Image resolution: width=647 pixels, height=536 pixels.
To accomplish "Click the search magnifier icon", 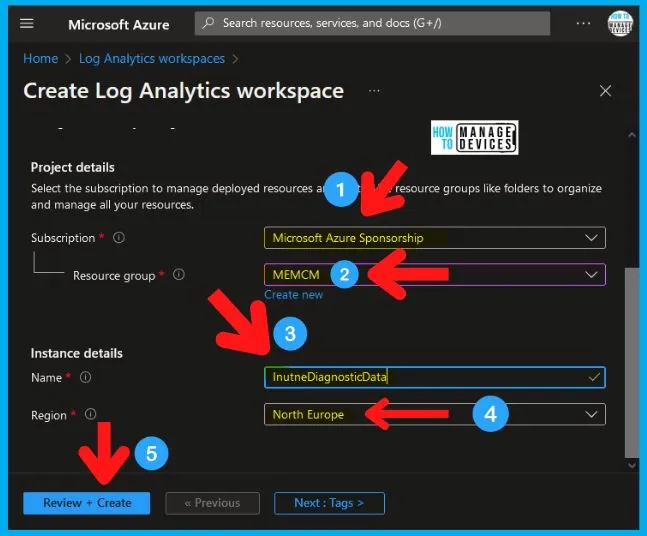I will [x=209, y=23].
